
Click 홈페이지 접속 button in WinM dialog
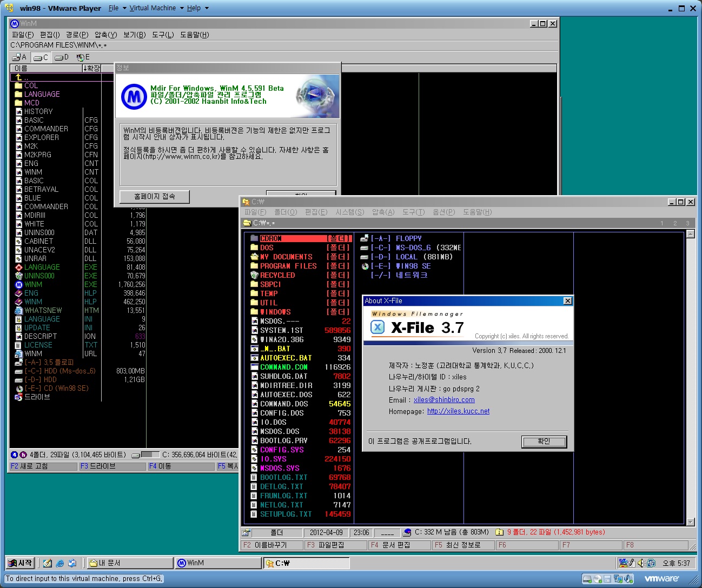point(155,196)
